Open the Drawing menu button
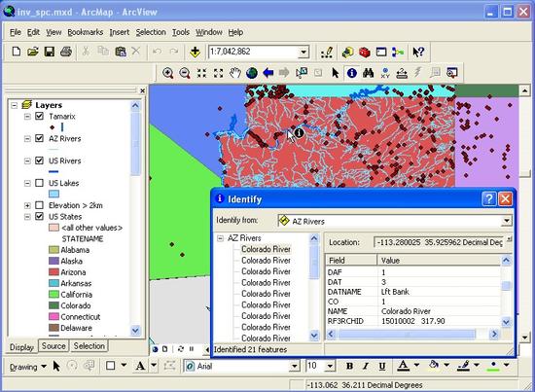535x392 pixels. 27,367
